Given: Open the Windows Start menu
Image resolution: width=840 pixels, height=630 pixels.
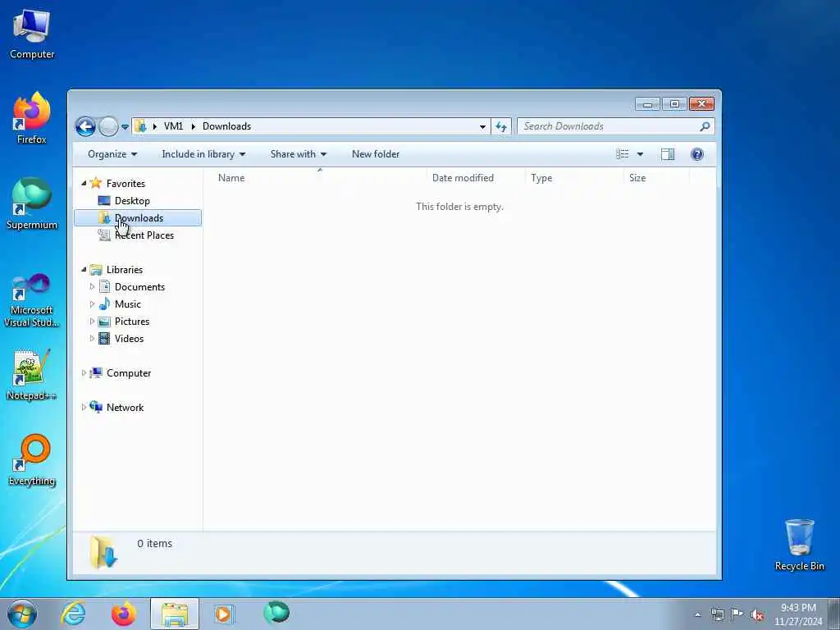Looking at the screenshot, I should pos(22,614).
